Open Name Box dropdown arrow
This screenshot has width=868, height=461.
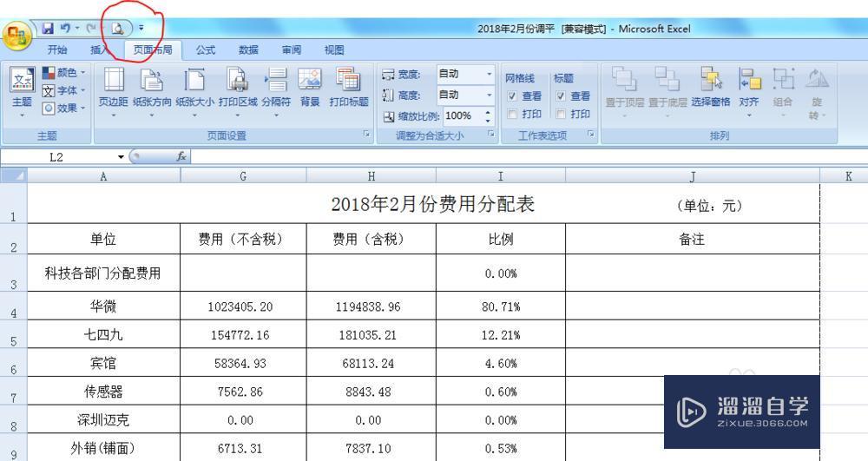pyautogui.click(x=121, y=157)
